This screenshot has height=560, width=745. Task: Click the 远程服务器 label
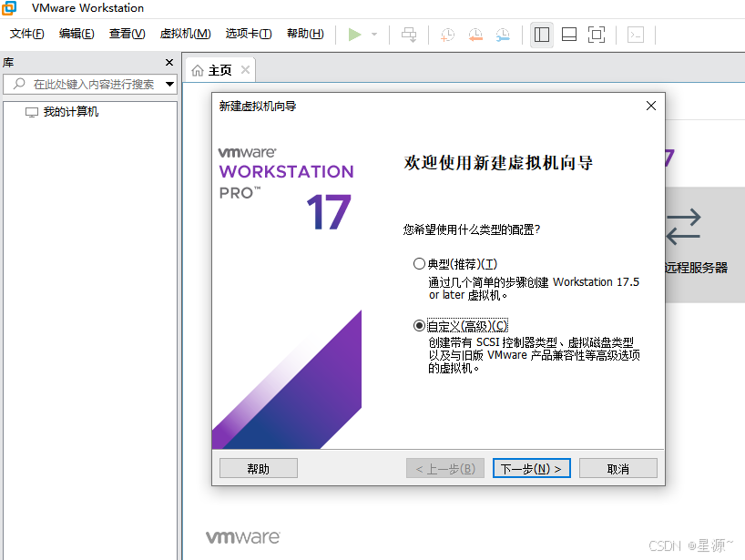pos(697,268)
